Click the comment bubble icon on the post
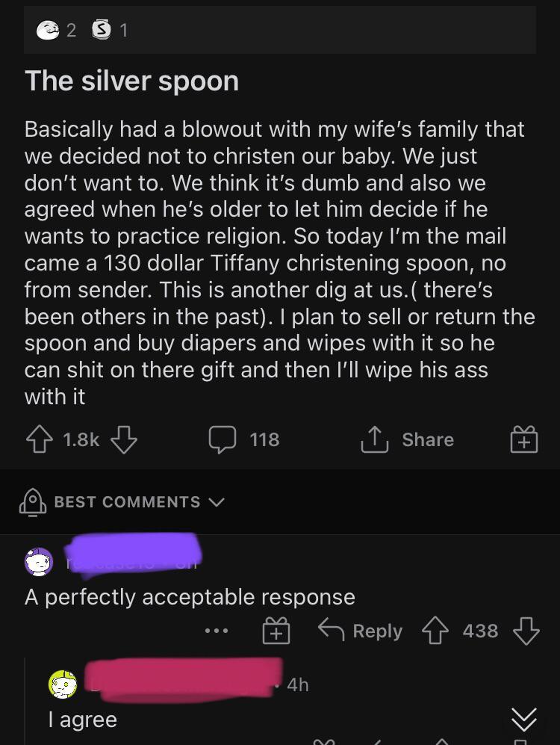This screenshot has width=560, height=745. (223, 439)
